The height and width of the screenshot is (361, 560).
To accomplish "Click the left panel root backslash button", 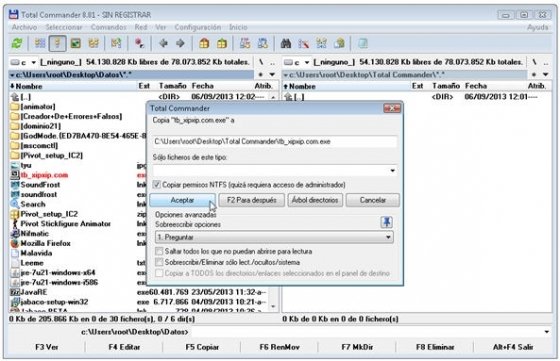I will click(261, 62).
